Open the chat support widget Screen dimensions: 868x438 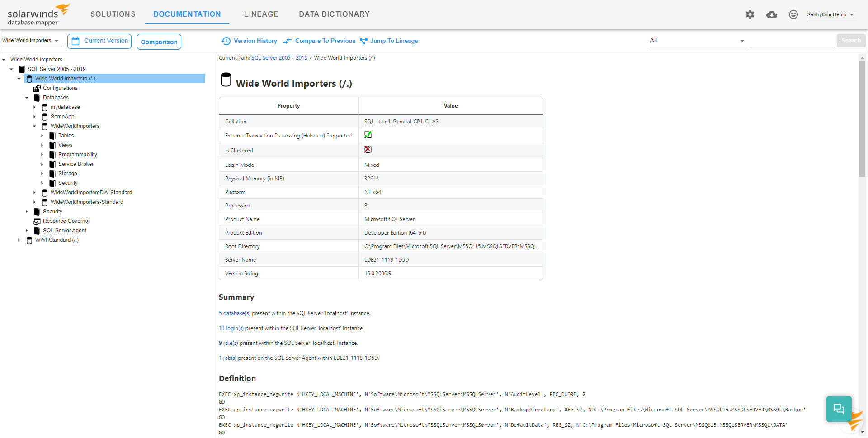[x=839, y=409]
